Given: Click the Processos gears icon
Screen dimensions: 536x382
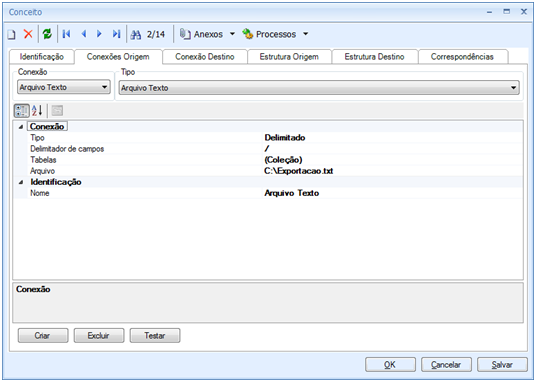Looking at the screenshot, I should pyautogui.click(x=247, y=34).
